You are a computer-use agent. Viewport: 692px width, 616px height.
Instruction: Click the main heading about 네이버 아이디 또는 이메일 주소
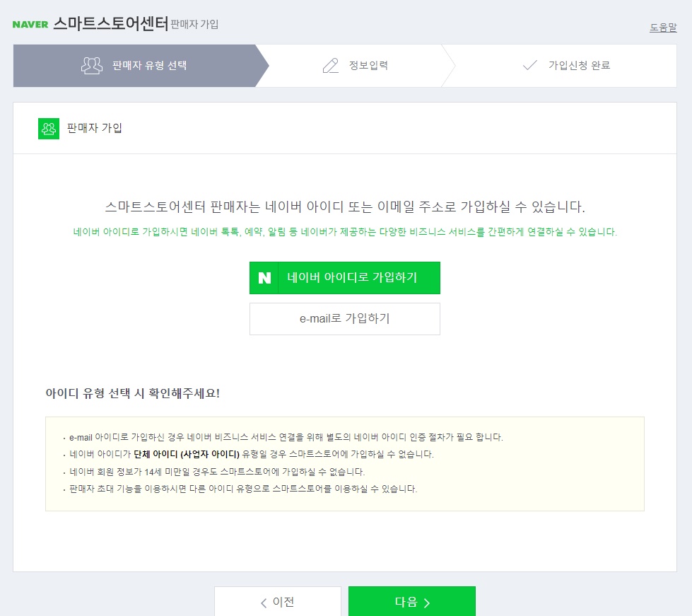345,207
